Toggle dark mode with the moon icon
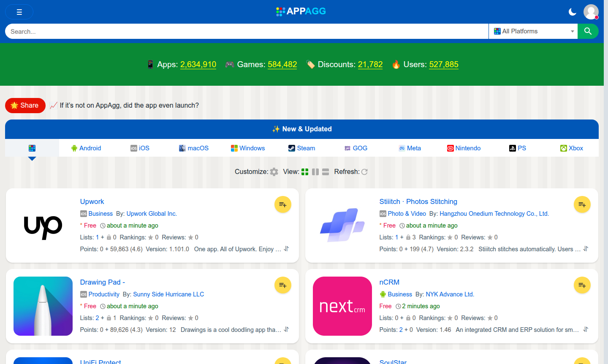The height and width of the screenshot is (364, 608). coord(572,12)
